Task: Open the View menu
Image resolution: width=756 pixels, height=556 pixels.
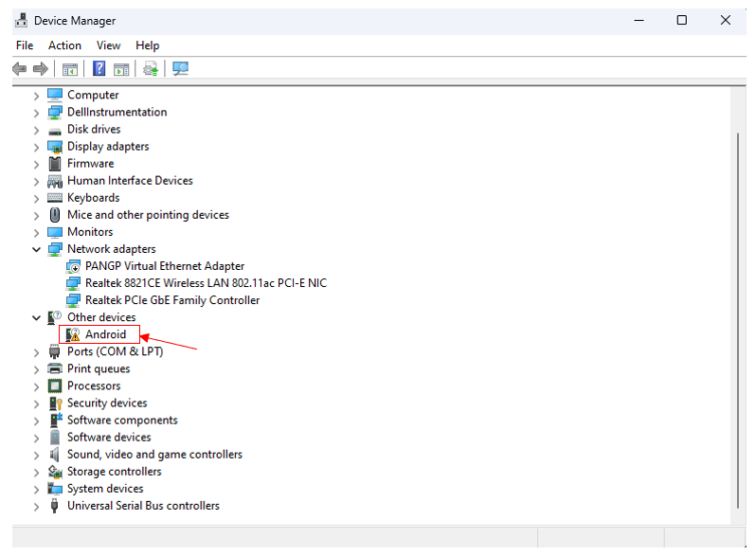Action: [109, 45]
